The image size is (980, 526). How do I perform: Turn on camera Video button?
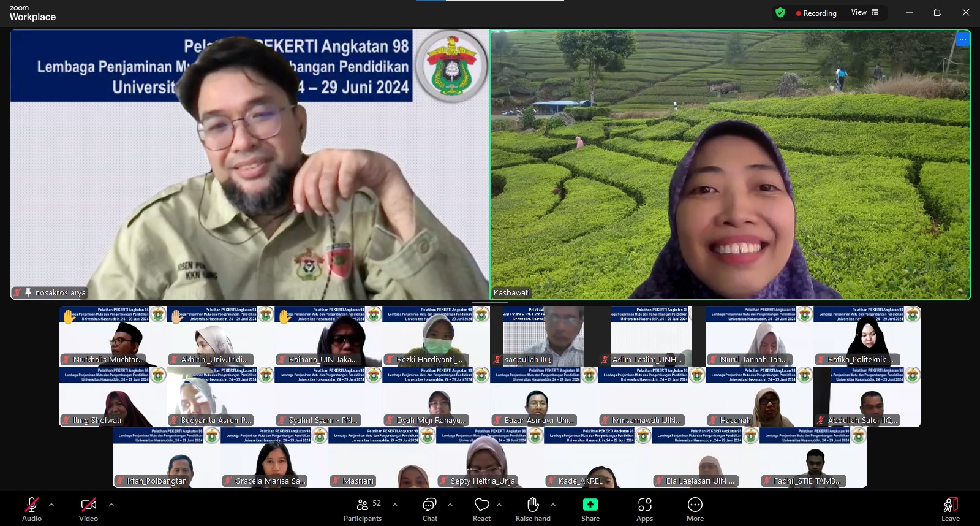coord(89,509)
